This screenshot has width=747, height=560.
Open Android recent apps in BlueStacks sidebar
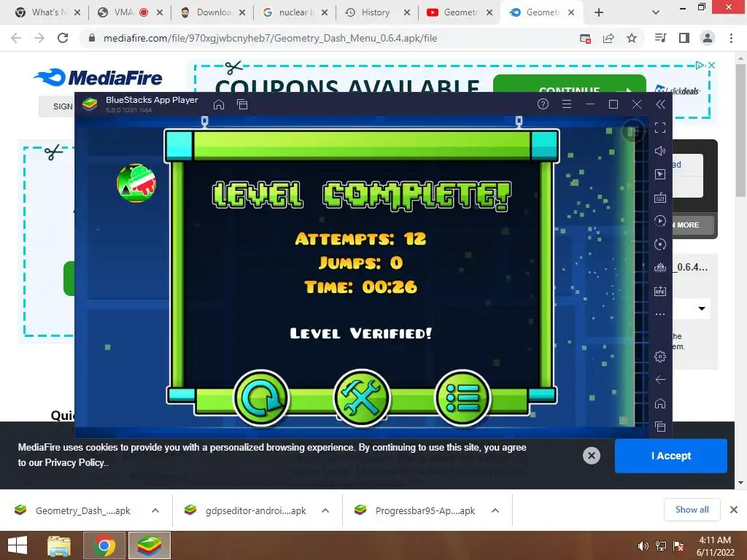[660, 427]
